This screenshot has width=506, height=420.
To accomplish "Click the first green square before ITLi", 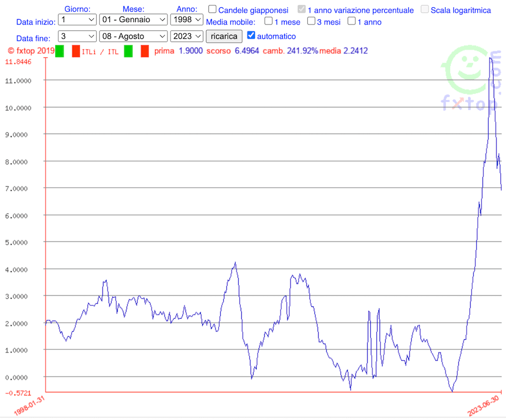I will [59, 51].
